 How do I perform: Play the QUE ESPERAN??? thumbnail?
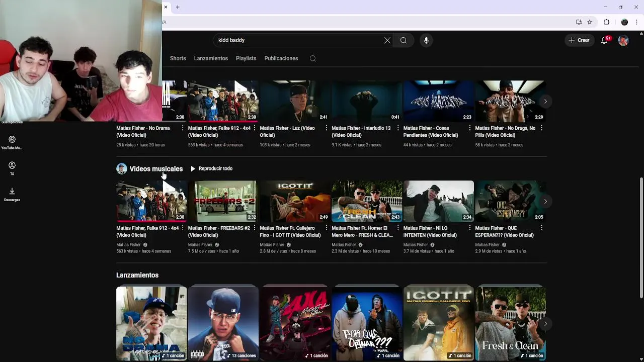(x=510, y=201)
